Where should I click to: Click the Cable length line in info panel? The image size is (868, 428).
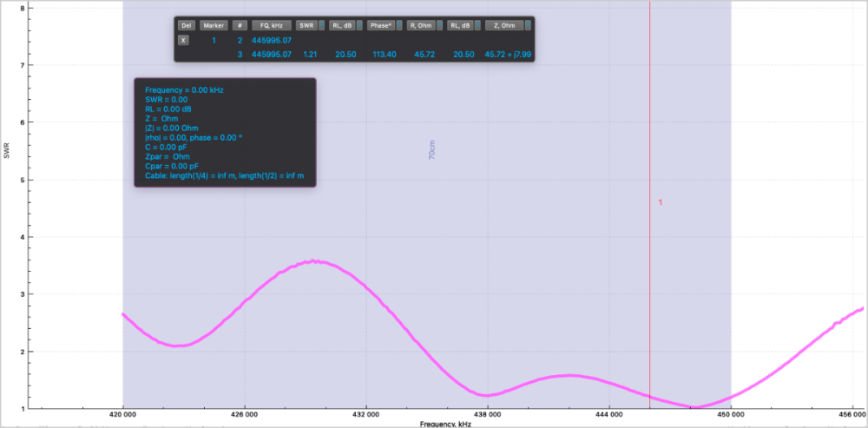pos(224,175)
